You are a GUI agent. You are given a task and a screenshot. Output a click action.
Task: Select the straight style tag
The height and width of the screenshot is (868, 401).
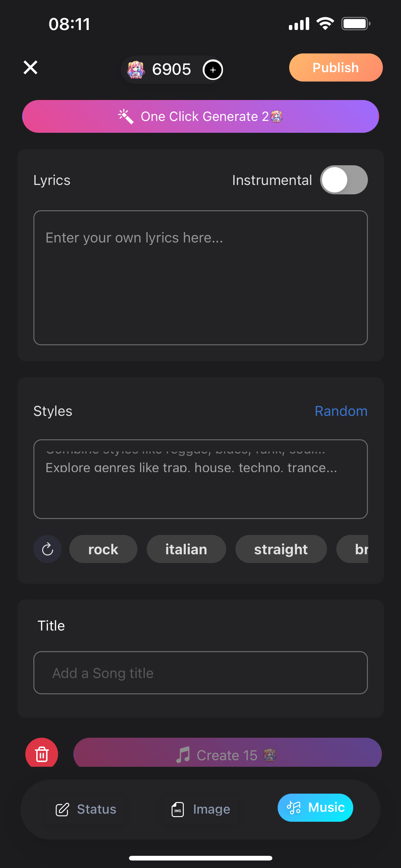(x=281, y=549)
